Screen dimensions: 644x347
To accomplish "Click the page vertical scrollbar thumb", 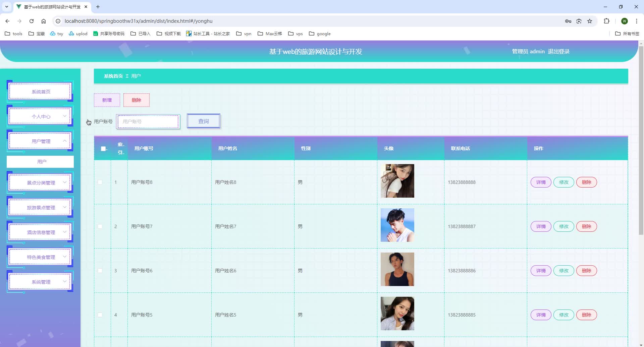I will coord(641,140).
